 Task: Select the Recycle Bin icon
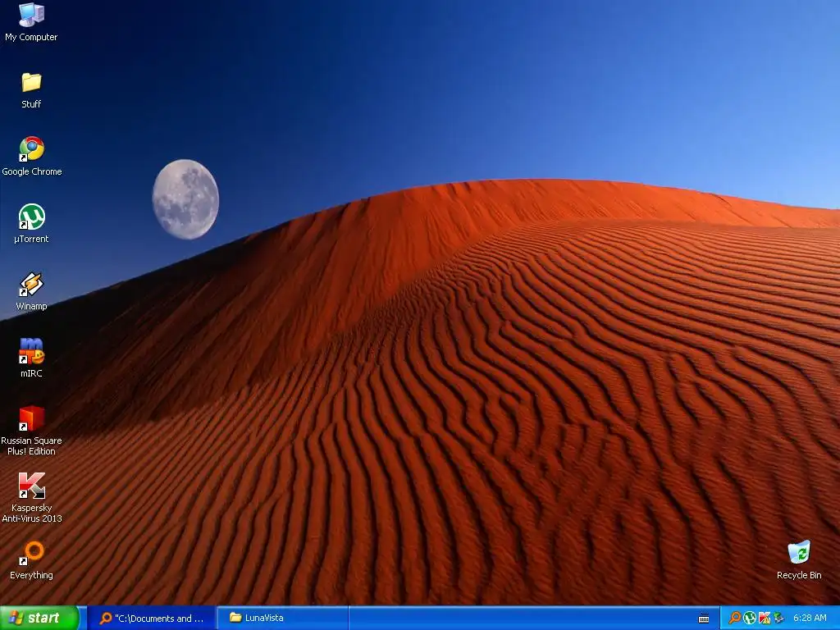(799, 560)
